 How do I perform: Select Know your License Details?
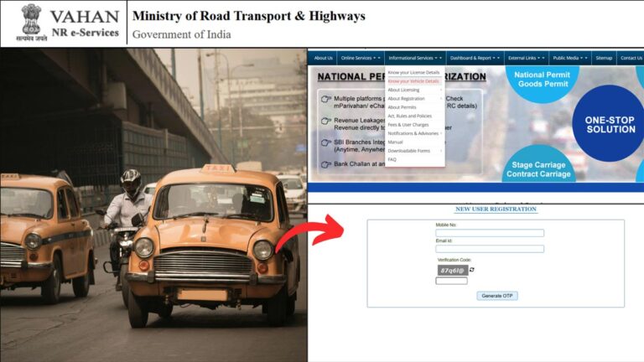[413, 72]
